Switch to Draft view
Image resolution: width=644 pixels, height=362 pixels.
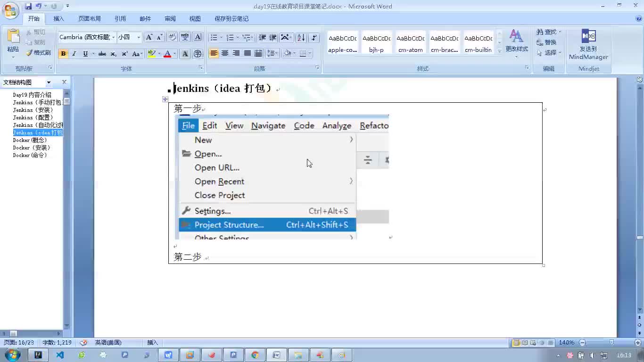(x=550, y=343)
